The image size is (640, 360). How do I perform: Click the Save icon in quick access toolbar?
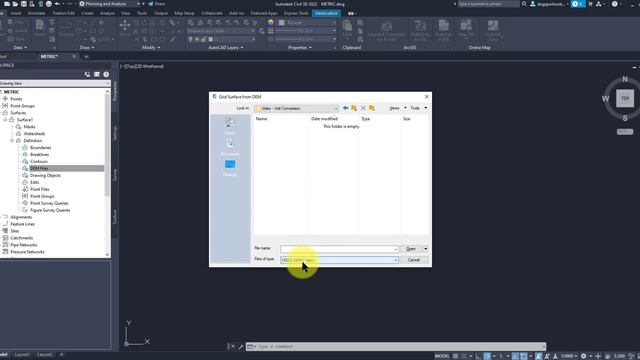click(x=23, y=4)
